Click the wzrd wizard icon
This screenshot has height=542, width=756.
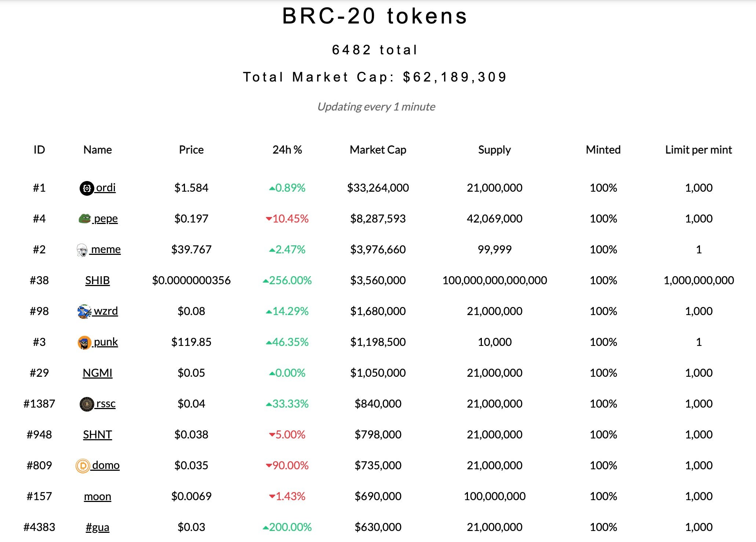click(84, 311)
